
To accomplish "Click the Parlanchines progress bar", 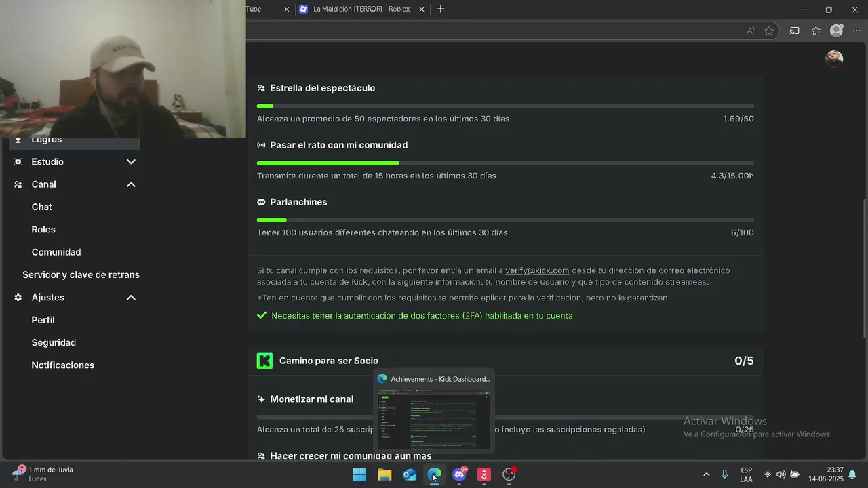I will 505,220.
